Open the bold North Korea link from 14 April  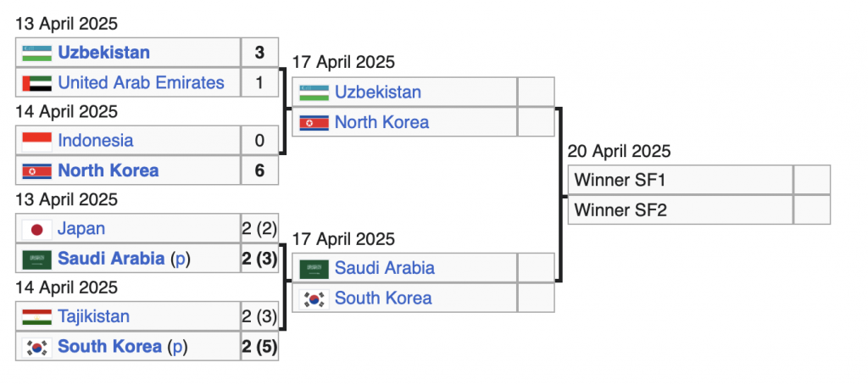click(x=108, y=171)
